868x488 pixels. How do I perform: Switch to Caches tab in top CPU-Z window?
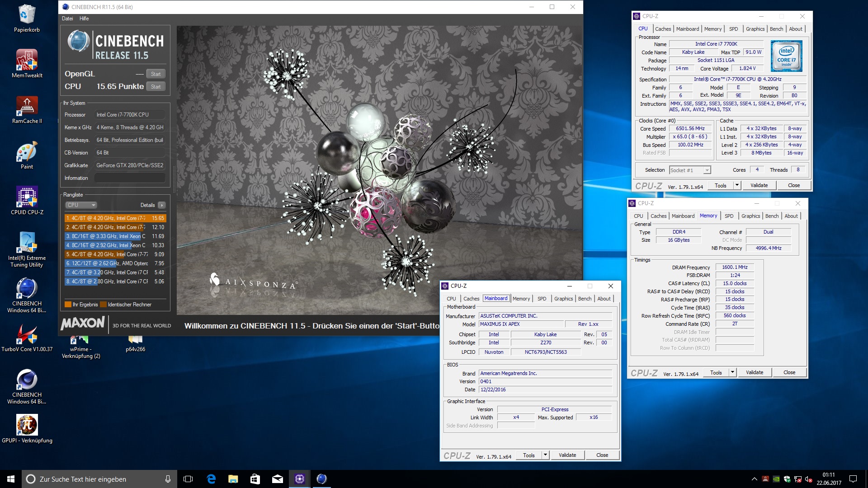(x=663, y=29)
